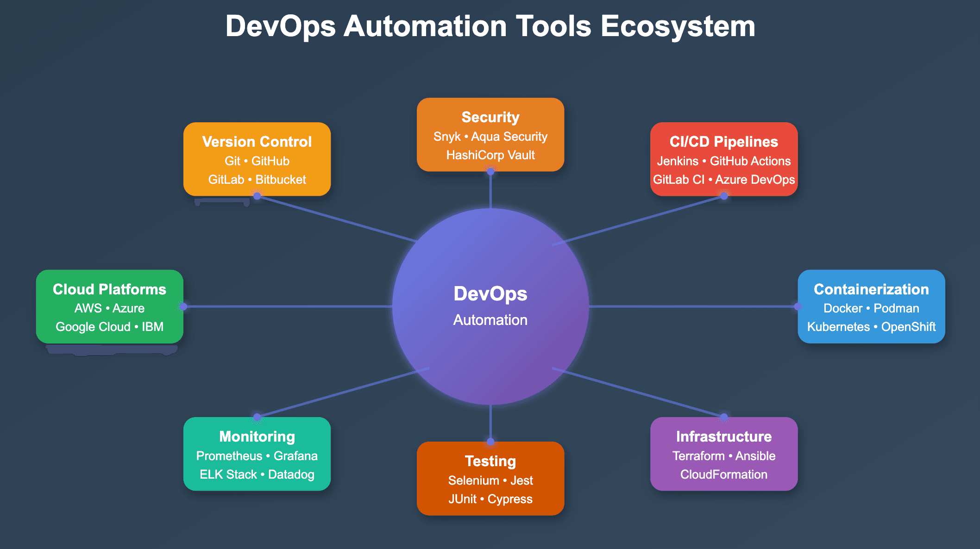
Task: Click 'ELK Stack • Datadog' text
Action: [x=257, y=474]
